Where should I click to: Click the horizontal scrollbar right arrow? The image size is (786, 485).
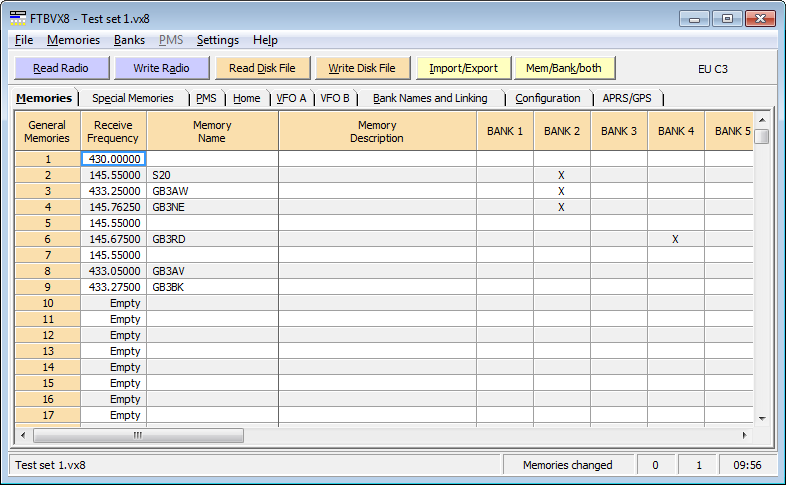[743, 436]
